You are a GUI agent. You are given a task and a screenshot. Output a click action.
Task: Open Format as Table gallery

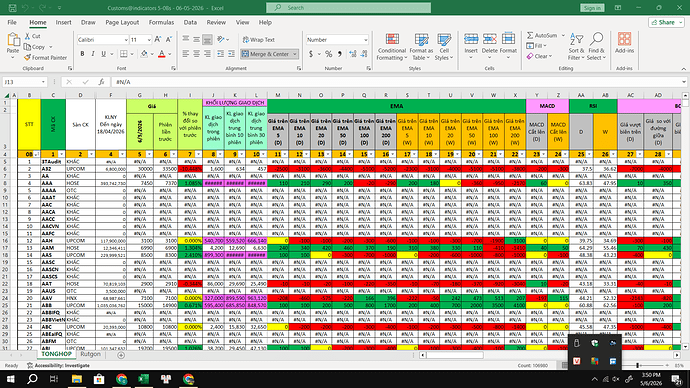pyautogui.click(x=421, y=47)
